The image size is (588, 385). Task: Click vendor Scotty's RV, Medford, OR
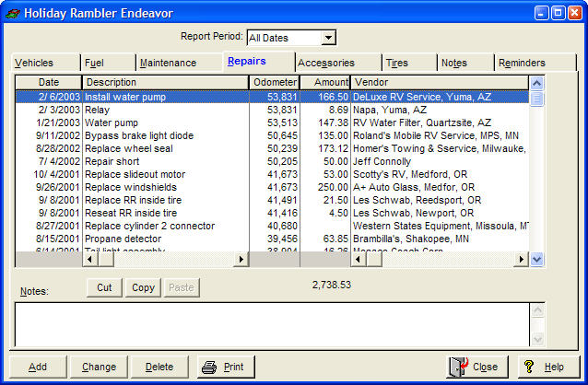point(410,174)
